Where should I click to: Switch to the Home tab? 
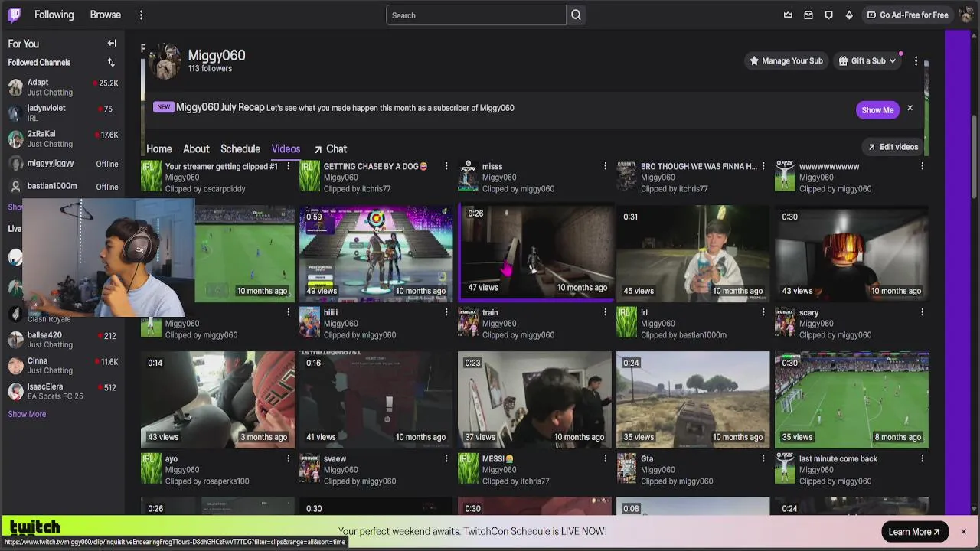pos(159,149)
